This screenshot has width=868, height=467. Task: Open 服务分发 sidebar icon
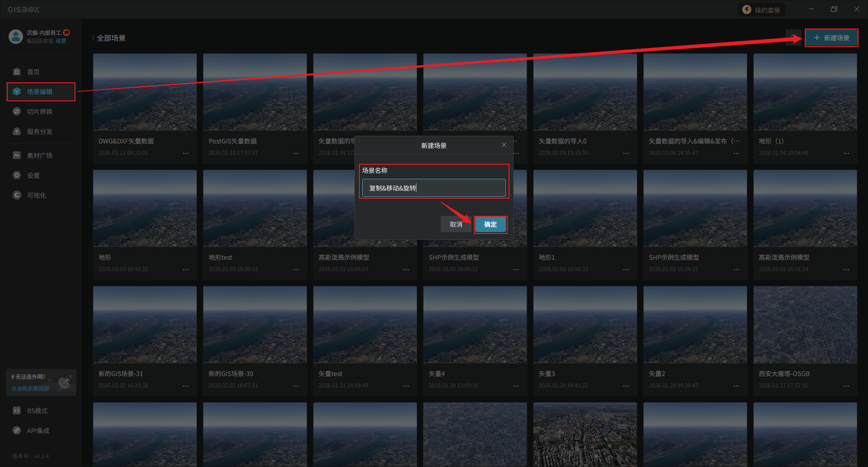click(x=17, y=131)
